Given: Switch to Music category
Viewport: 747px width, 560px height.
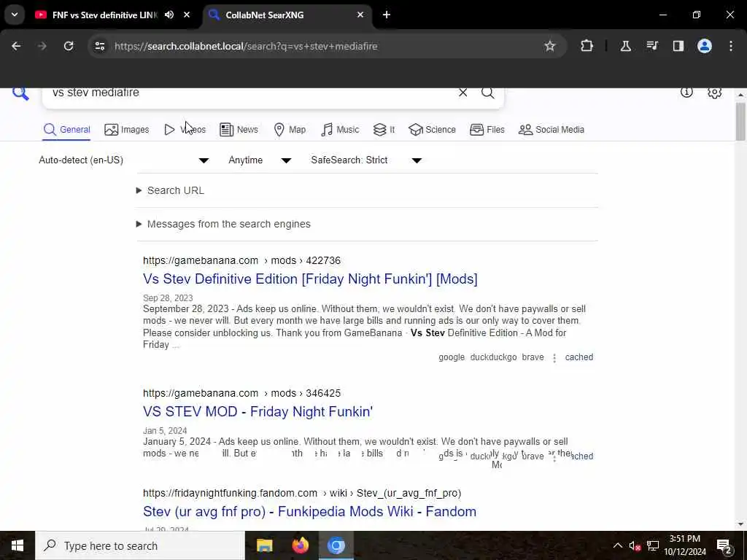Looking at the screenshot, I should (340, 130).
